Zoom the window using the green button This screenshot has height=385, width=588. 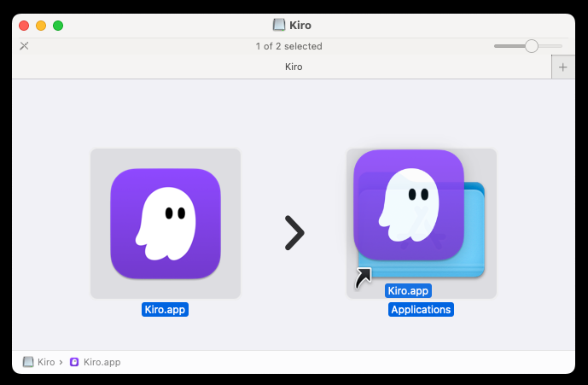tap(58, 26)
